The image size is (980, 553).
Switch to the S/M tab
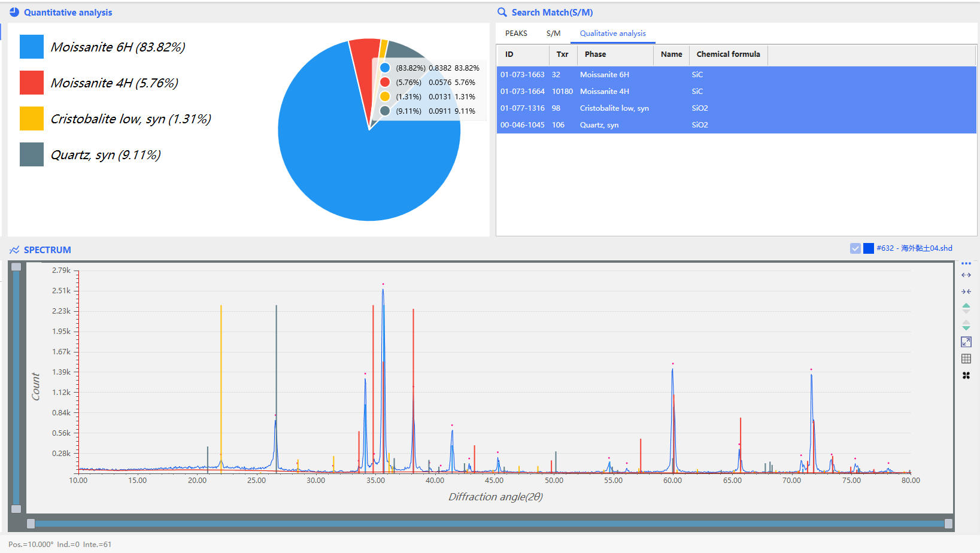point(553,34)
